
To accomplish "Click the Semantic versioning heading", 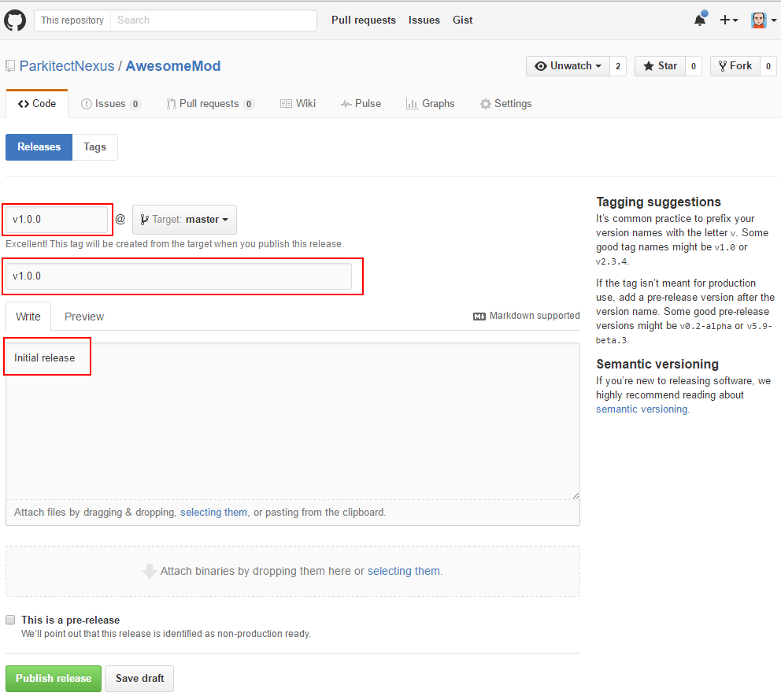I will coord(657,365).
